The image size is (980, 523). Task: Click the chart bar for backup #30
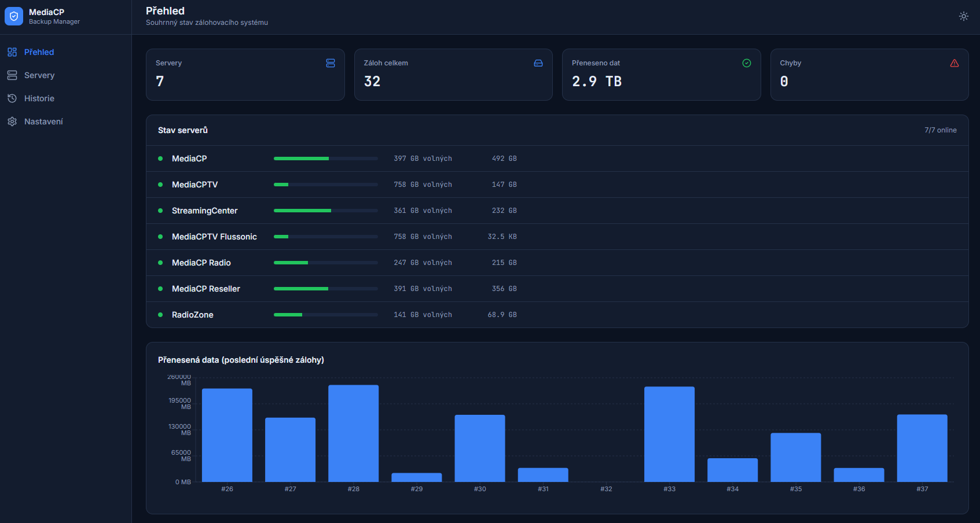[x=480, y=448]
